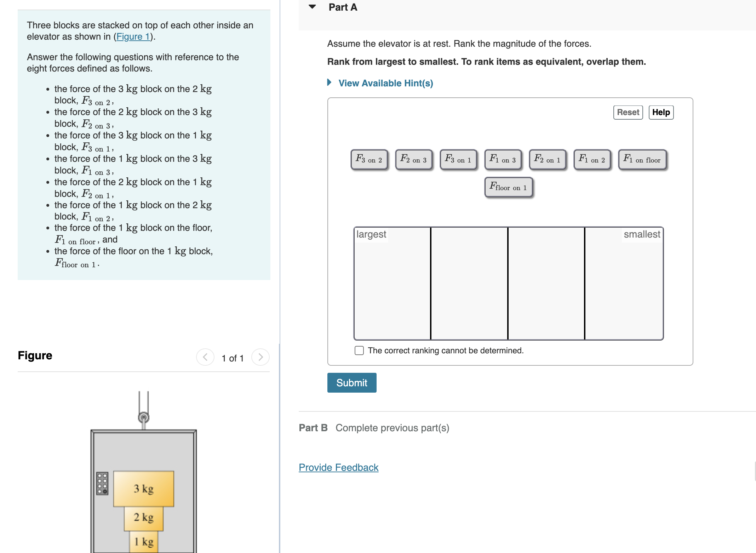756x553 pixels.
Task: Click the smallest ranking bin
Action: (x=624, y=287)
